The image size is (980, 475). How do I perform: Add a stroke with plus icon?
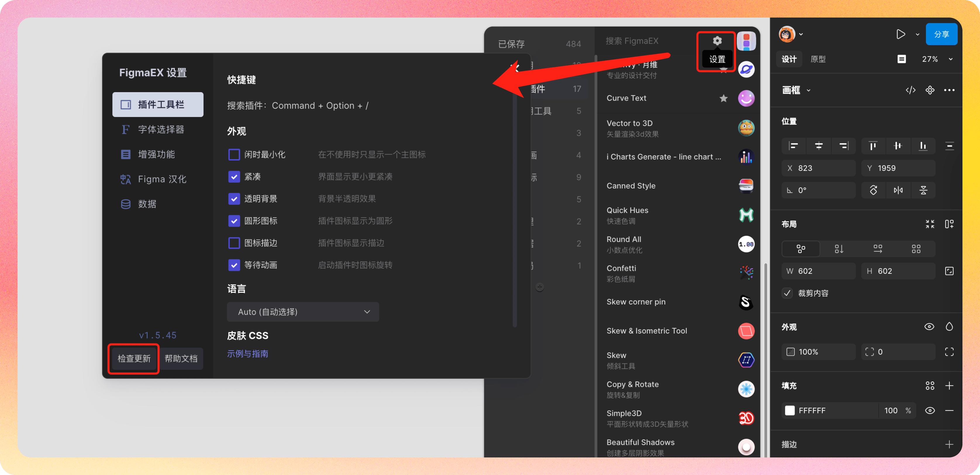[949, 445]
